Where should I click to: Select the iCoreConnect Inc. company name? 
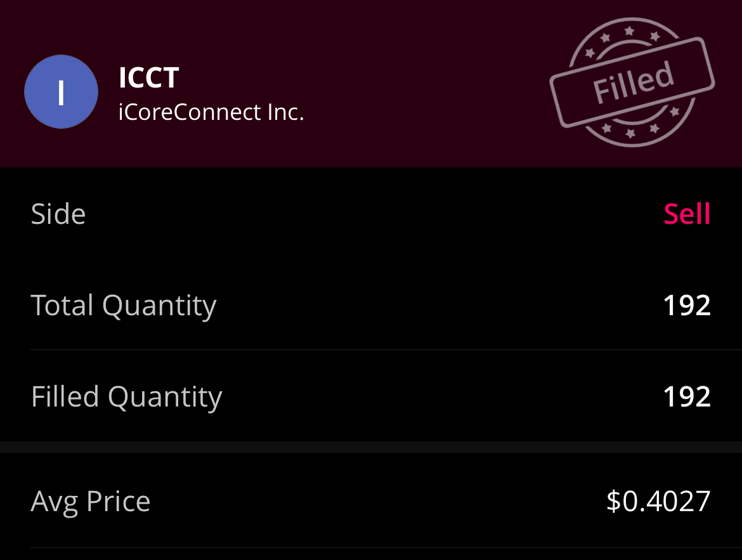(211, 112)
